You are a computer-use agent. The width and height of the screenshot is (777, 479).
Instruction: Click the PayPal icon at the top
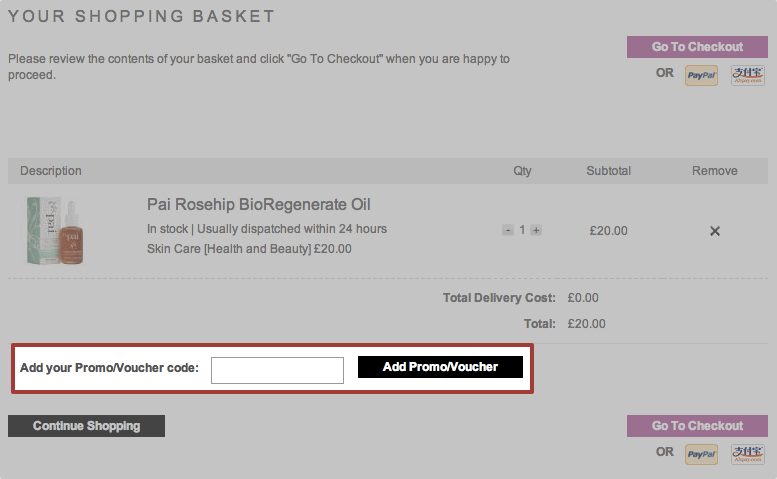(701, 75)
